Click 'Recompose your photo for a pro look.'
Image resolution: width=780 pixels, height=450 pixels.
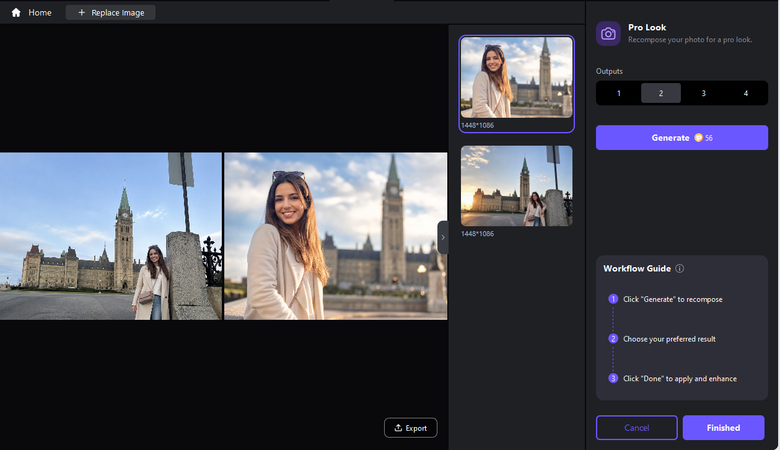click(x=689, y=40)
